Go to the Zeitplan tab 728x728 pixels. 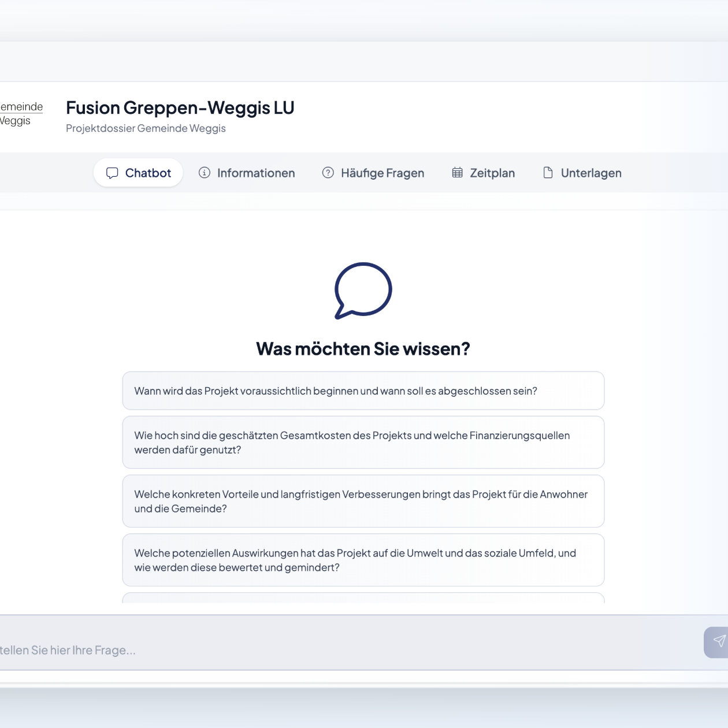492,173
